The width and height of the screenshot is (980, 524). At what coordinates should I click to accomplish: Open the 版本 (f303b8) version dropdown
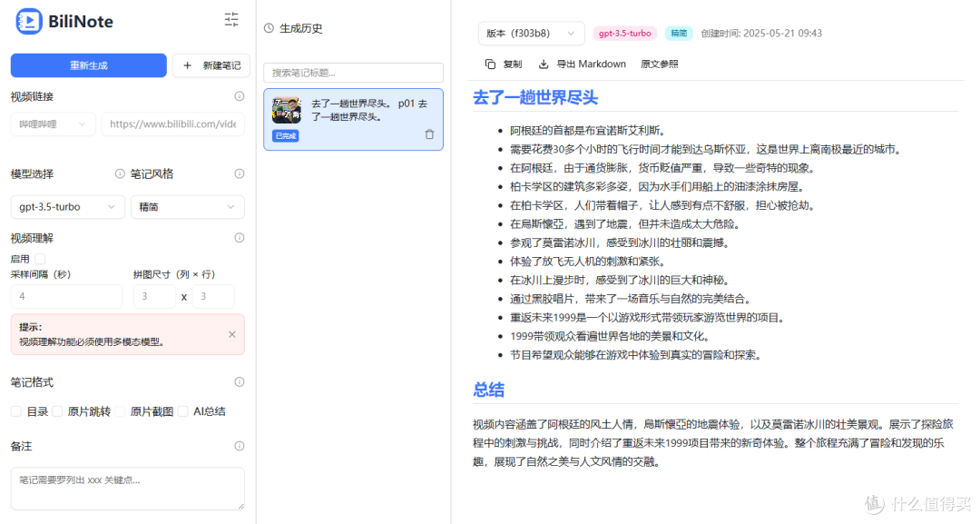pyautogui.click(x=530, y=33)
